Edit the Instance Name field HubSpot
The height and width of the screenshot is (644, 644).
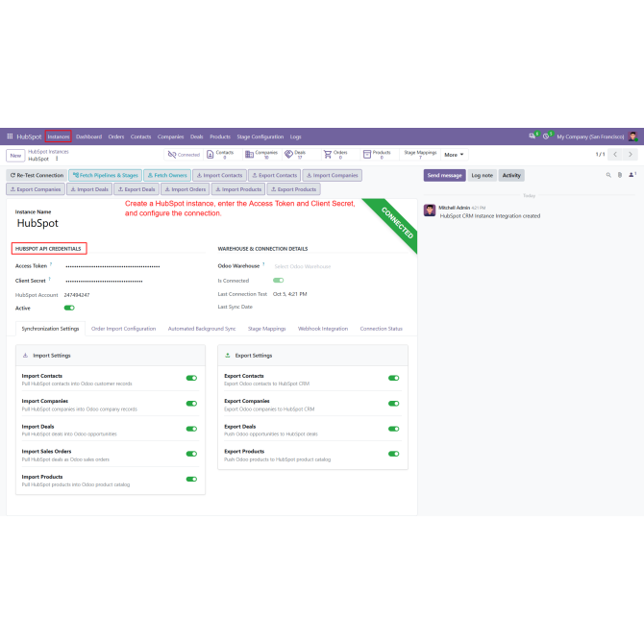pyautogui.click(x=37, y=223)
